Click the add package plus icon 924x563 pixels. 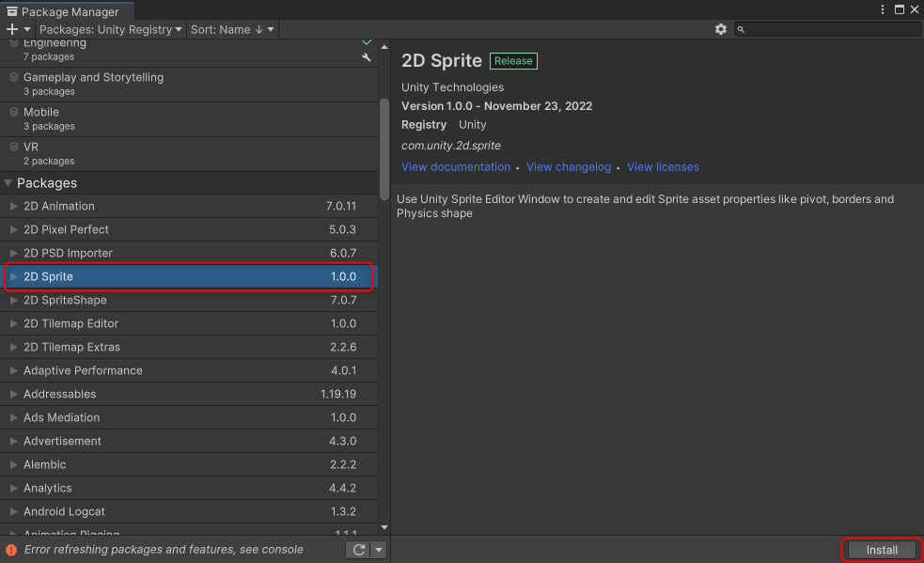tap(9, 29)
